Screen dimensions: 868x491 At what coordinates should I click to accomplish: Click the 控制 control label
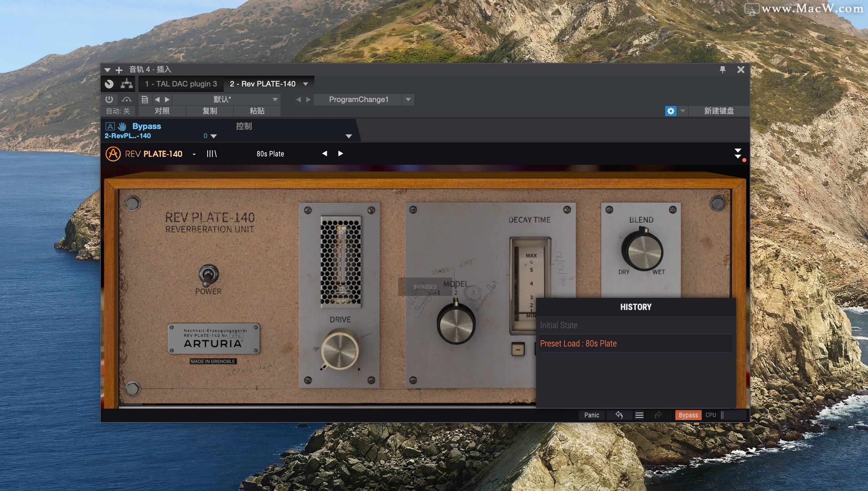244,126
